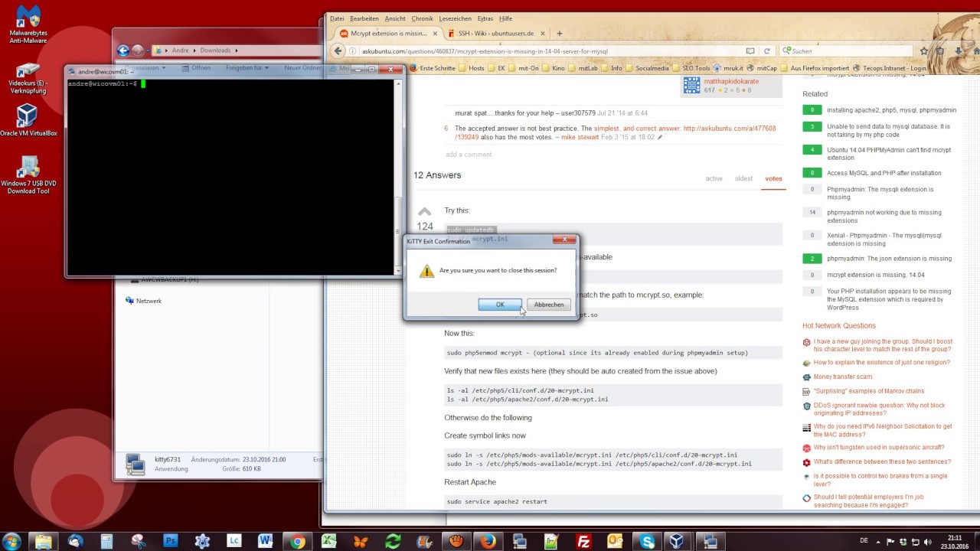Click green sync arrows taskbar icon

(393, 541)
